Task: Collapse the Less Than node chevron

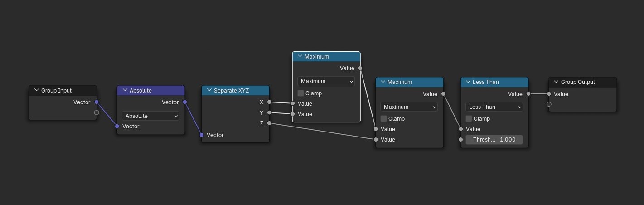Action: (x=468, y=82)
